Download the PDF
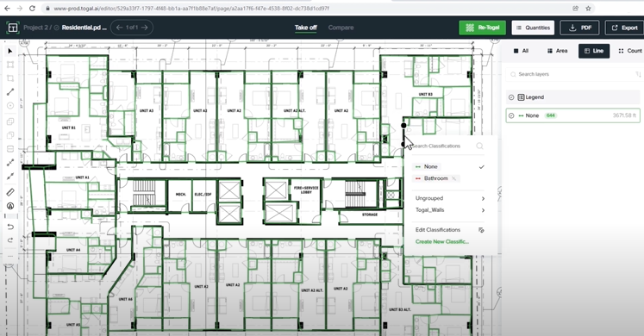 [579, 28]
